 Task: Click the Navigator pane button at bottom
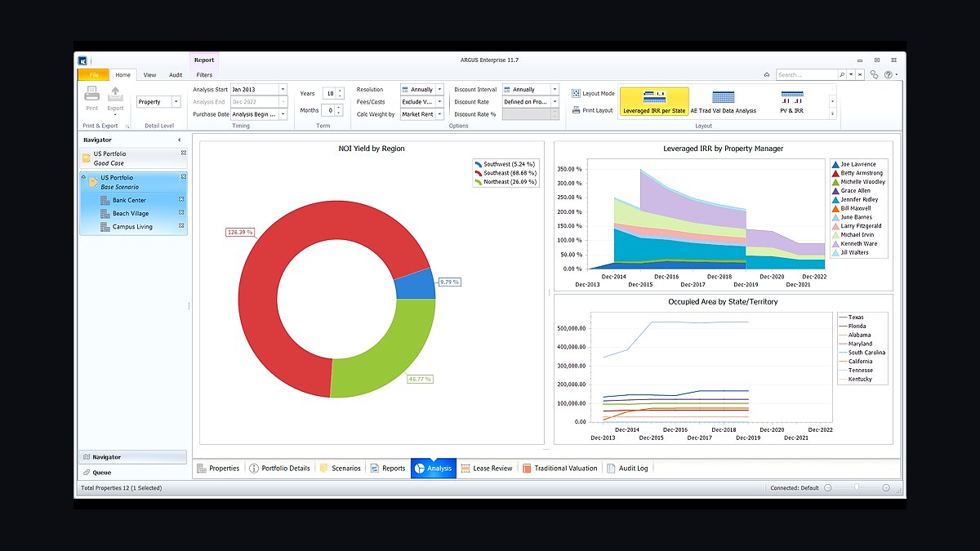point(133,457)
